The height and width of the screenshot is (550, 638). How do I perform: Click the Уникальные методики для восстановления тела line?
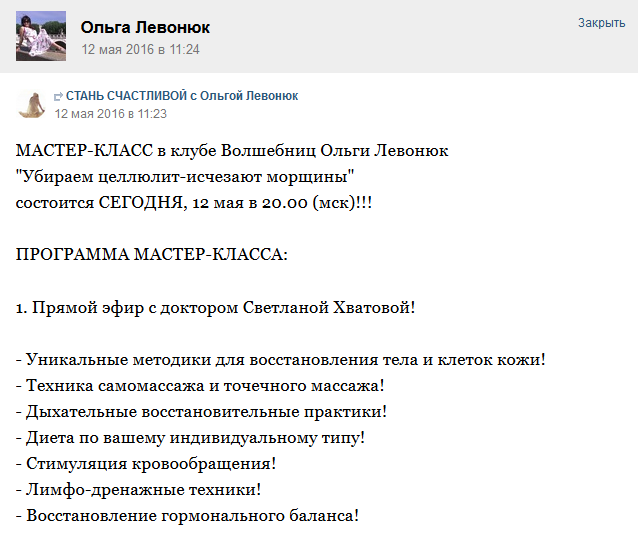[280, 359]
